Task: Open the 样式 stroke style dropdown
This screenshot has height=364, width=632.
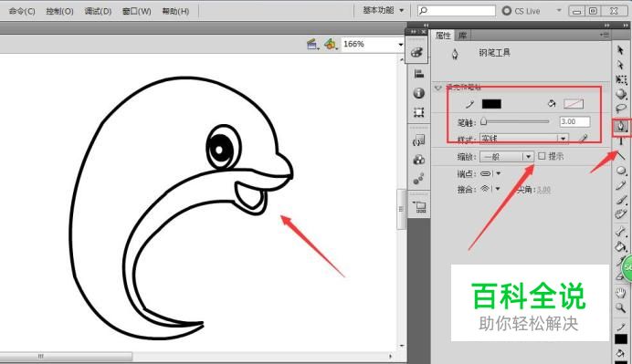Action: 524,139
